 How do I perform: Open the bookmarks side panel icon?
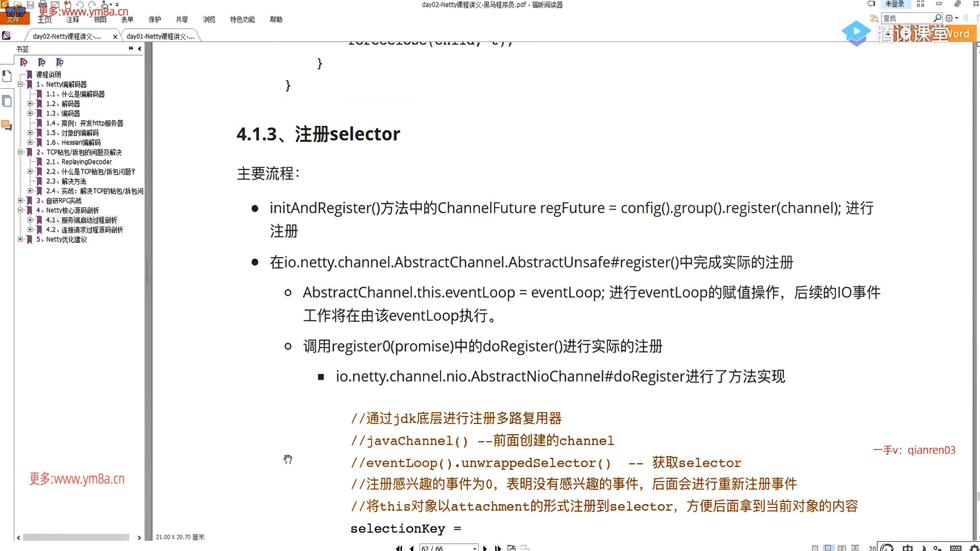click(7, 77)
